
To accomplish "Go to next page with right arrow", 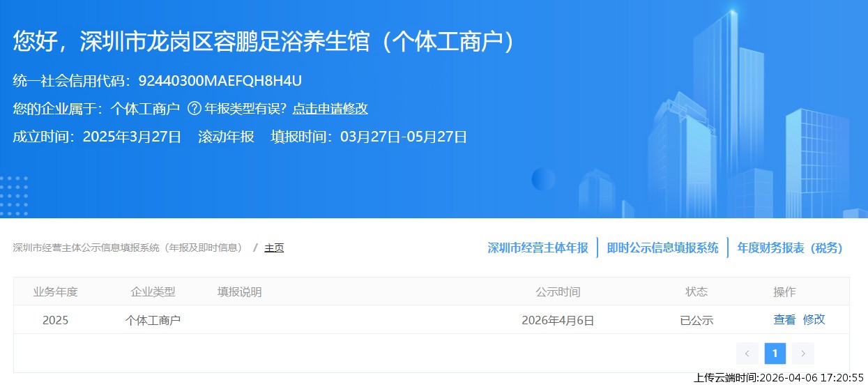I will coord(803,354).
